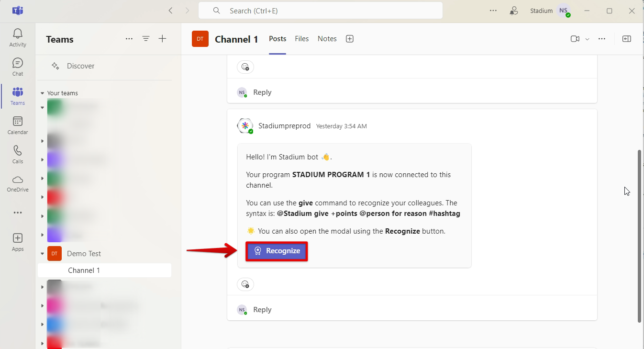
Task: Add reaction to the upper message
Action: click(245, 67)
